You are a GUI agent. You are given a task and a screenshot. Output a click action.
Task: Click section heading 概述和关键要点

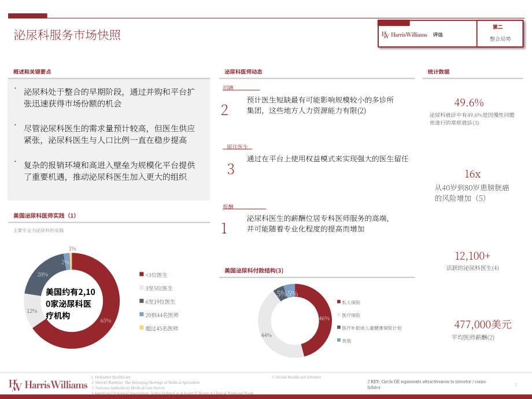click(x=32, y=72)
